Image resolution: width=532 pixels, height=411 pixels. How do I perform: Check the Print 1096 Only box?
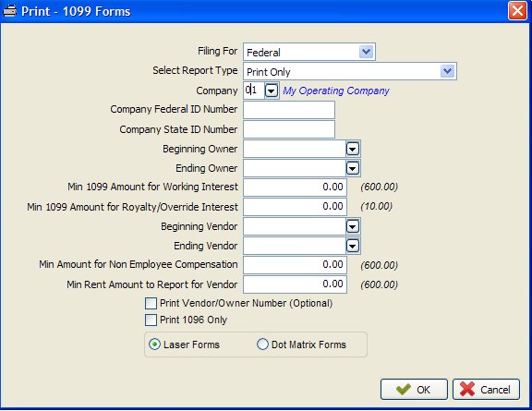(151, 320)
